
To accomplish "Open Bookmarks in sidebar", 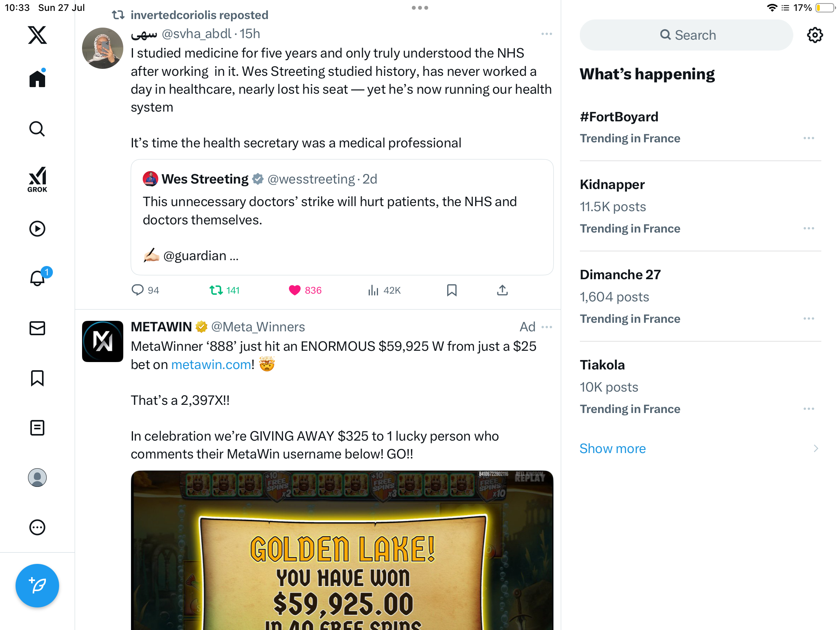I will click(x=37, y=378).
